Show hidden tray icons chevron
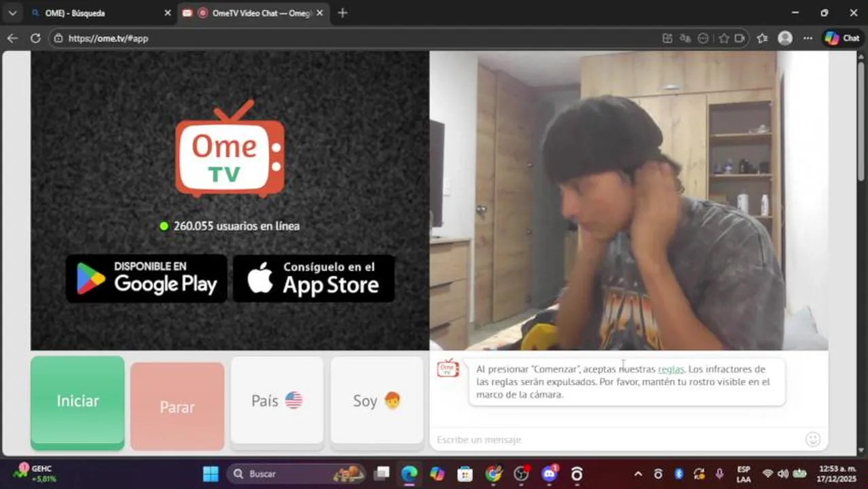The image size is (868, 489). point(638,473)
